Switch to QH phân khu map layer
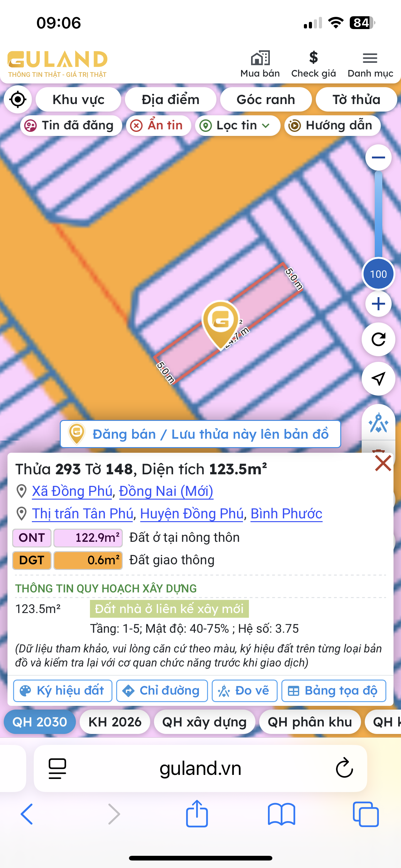This screenshot has height=868, width=401. 310,722
